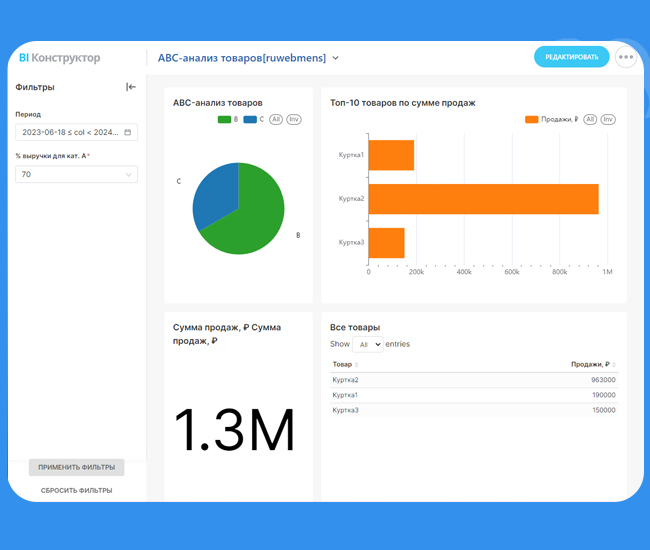650x550 pixels.
Task: Expand the dashboard title dropdown arrow
Action: [336, 58]
